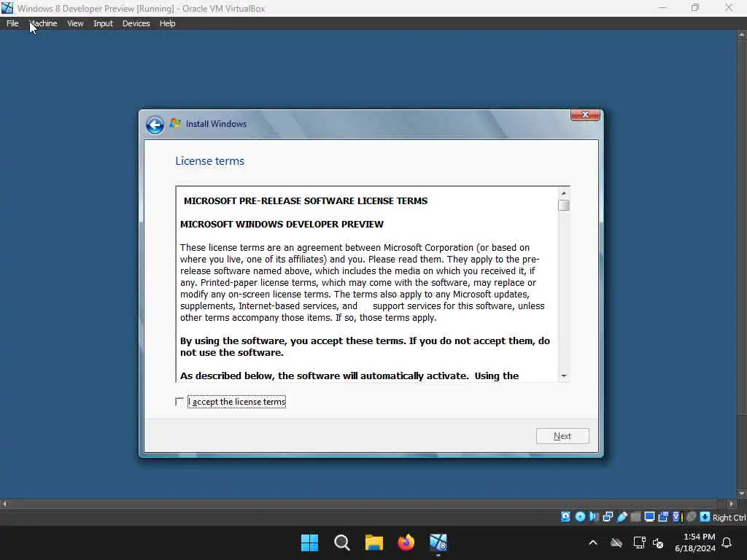Screen dimensions: 747x560
Task: Show hidden tray icons chevron
Action: click(593, 542)
